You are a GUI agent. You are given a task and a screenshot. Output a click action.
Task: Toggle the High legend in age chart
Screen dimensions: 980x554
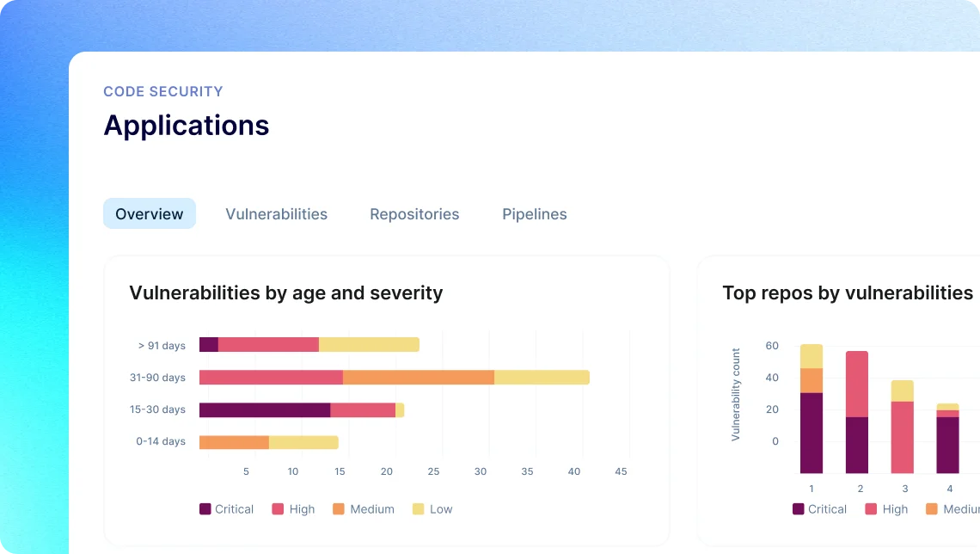point(294,509)
